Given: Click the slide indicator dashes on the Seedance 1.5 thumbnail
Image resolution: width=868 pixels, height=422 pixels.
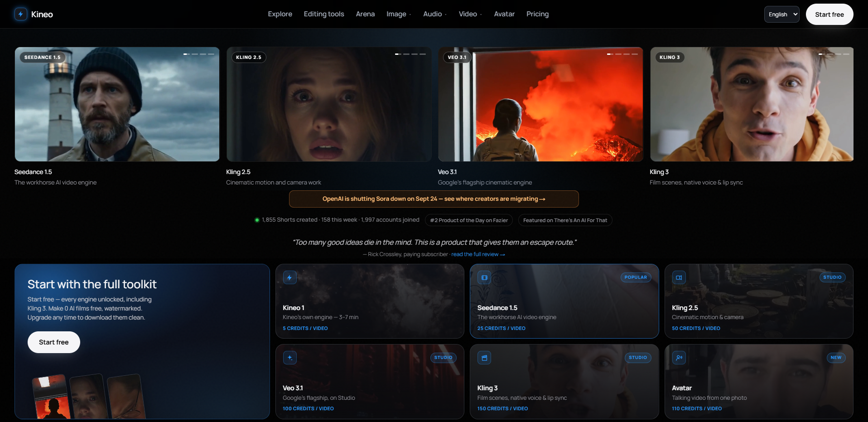Looking at the screenshot, I should (x=199, y=54).
